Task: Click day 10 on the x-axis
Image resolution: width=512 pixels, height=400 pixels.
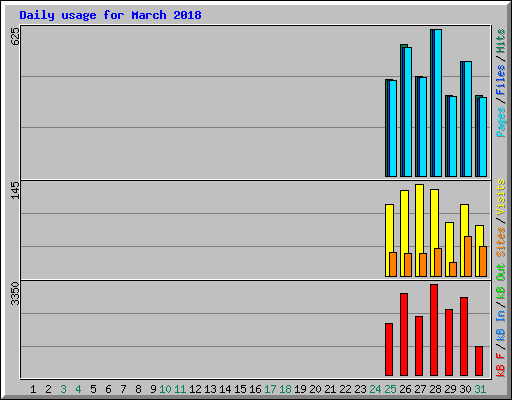Action: (x=165, y=389)
